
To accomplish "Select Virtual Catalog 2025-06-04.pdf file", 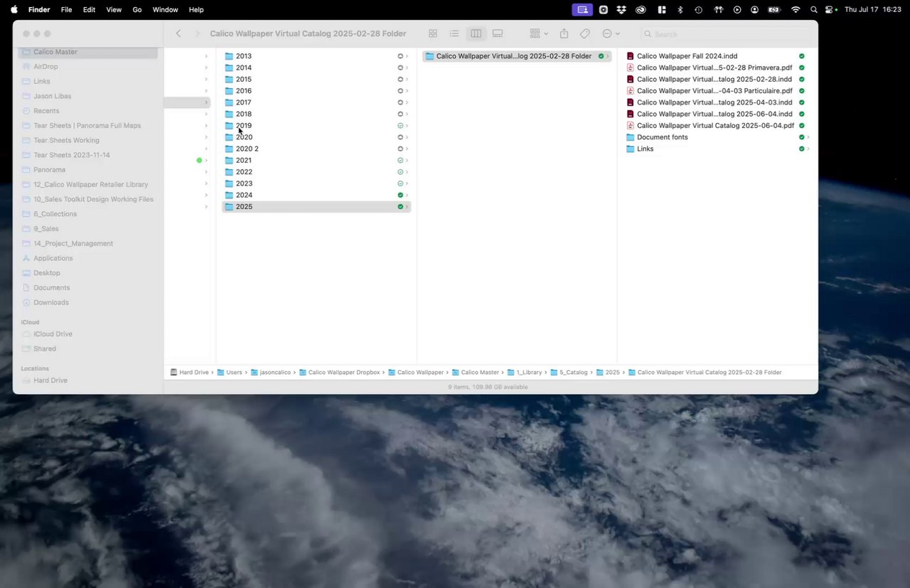I will click(717, 126).
